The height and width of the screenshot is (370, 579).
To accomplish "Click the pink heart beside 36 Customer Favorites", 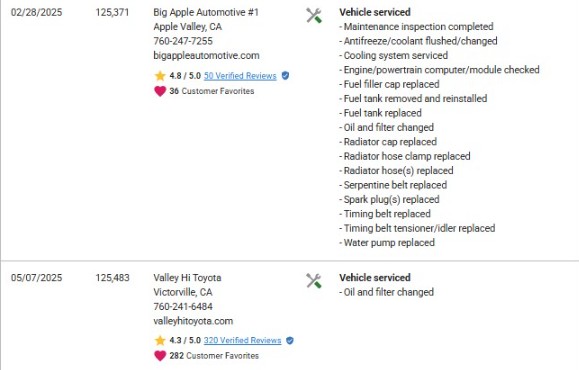I will [160, 91].
